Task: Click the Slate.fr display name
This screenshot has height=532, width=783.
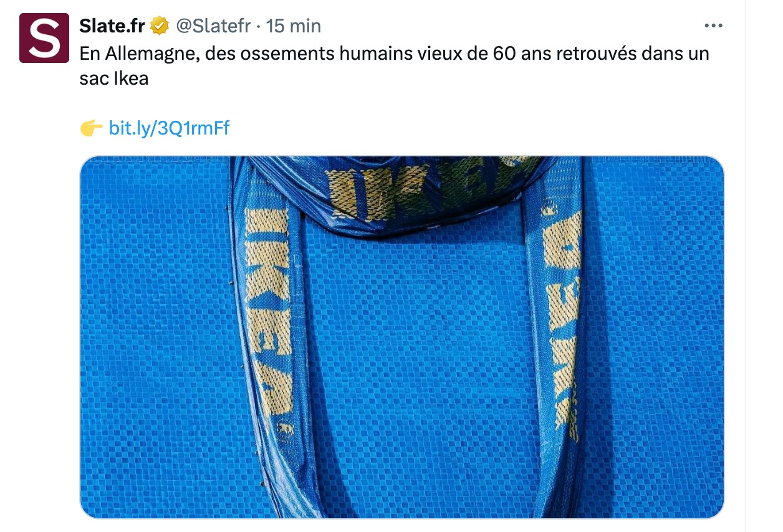Action: point(112,26)
